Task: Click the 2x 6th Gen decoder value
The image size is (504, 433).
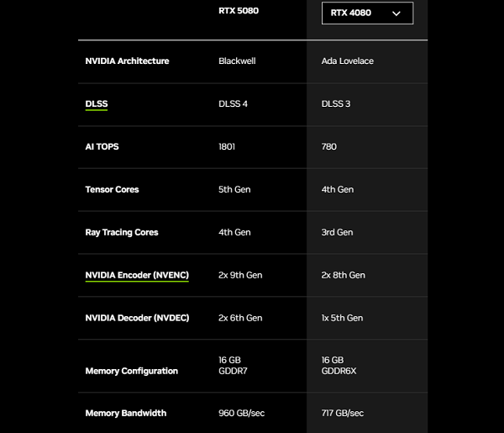Action: (240, 318)
